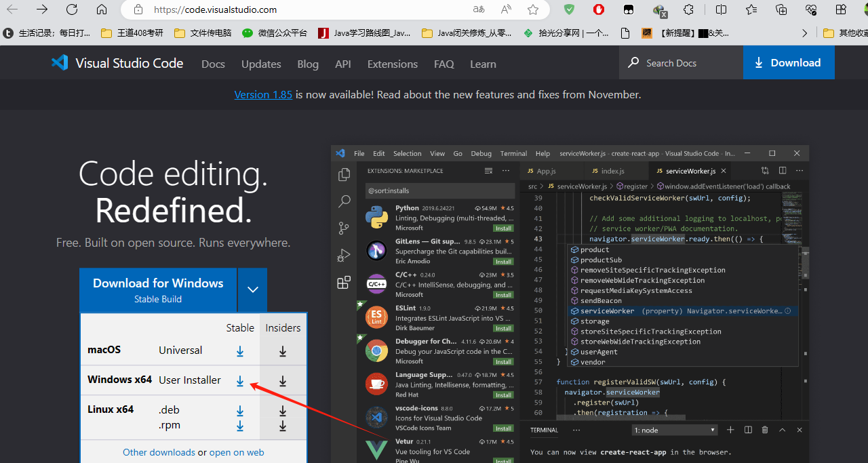Open the API navigation item
Screen dimensions: 868x463
point(343,64)
